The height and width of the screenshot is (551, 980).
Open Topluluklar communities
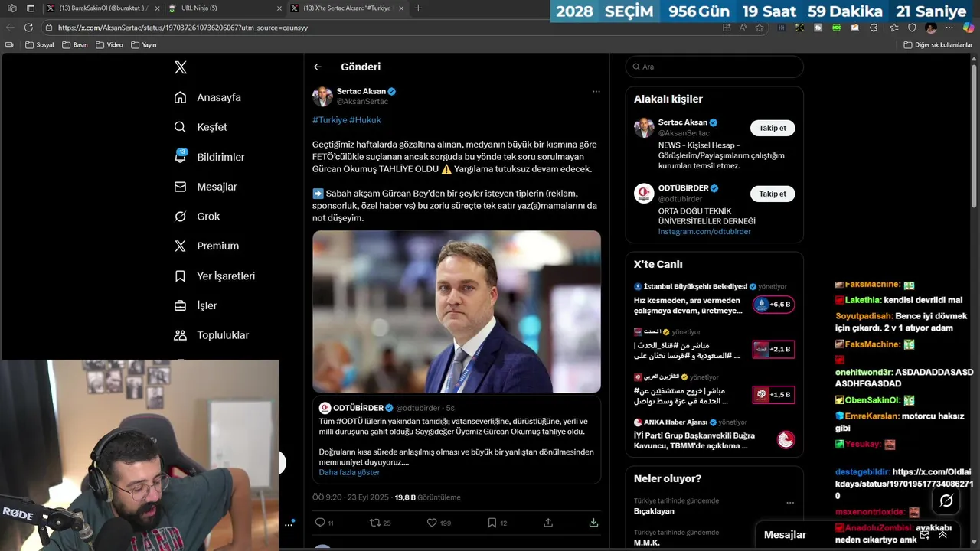coord(211,335)
